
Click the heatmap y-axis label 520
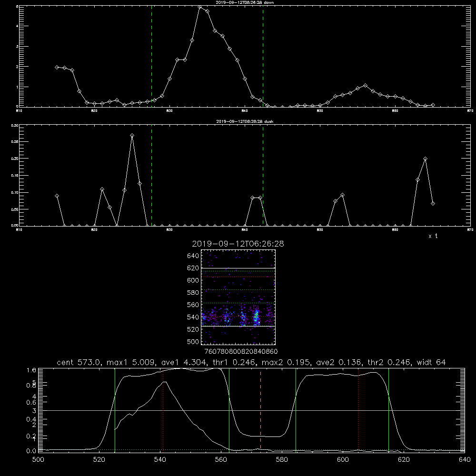(x=193, y=329)
